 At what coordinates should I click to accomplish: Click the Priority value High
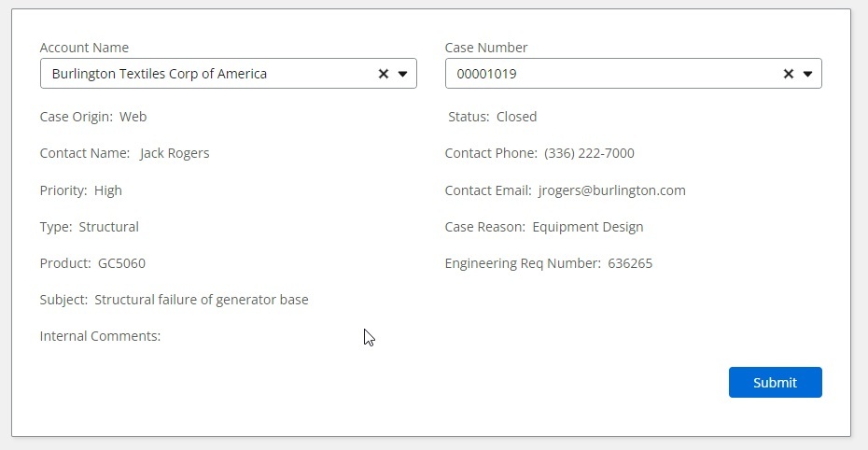point(108,190)
